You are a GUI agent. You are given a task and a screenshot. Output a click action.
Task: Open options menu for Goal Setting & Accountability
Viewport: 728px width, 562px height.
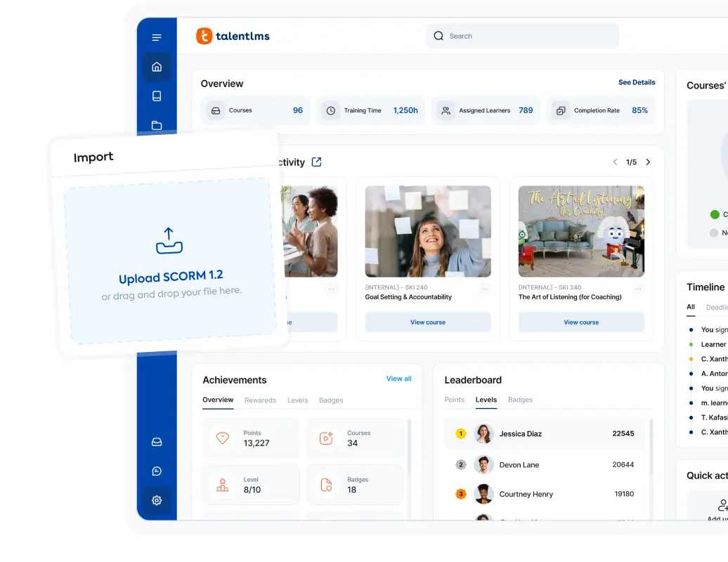pyautogui.click(x=484, y=289)
